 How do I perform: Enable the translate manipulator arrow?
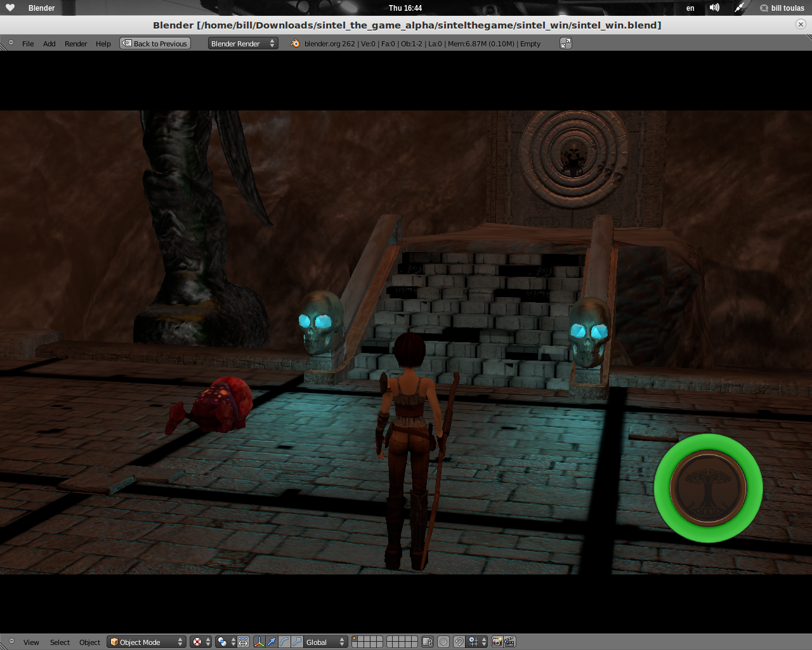coord(272,642)
